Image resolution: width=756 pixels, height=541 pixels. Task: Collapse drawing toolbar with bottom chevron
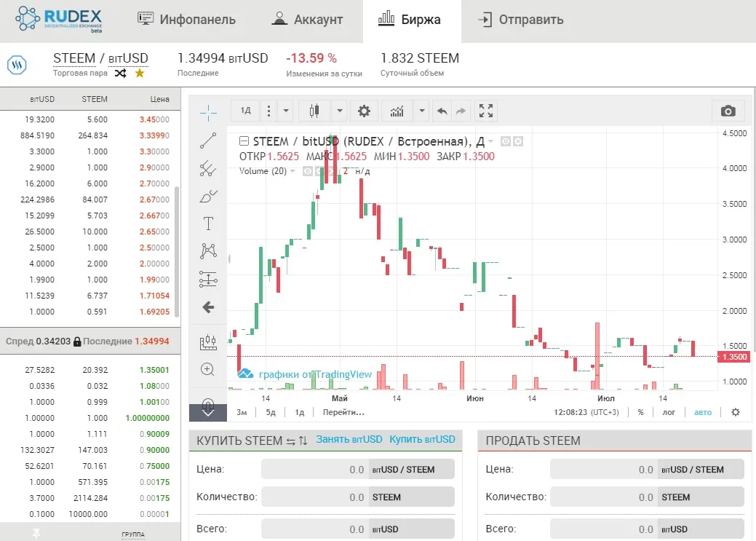[x=208, y=413]
